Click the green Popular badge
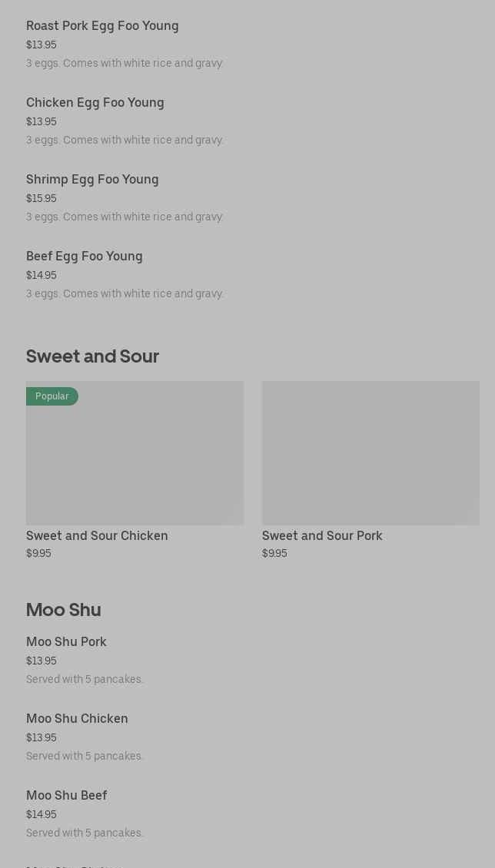 [52, 396]
